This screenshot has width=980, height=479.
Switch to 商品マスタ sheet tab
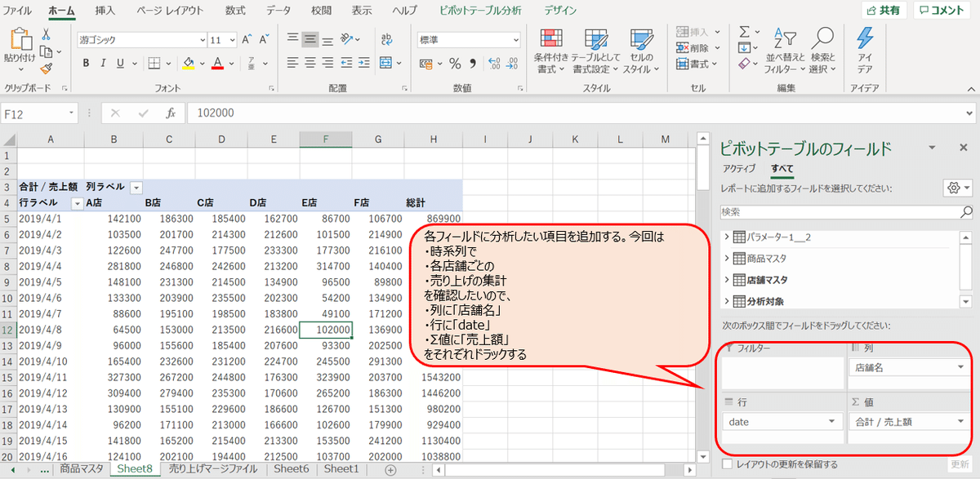tap(82, 469)
